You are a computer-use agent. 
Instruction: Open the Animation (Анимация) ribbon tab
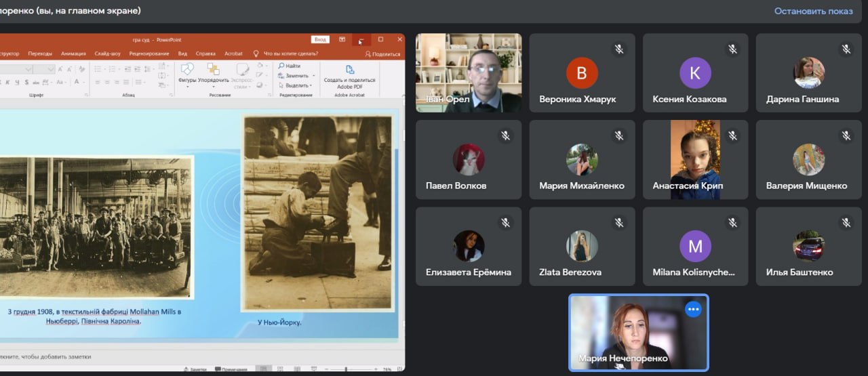pos(73,54)
